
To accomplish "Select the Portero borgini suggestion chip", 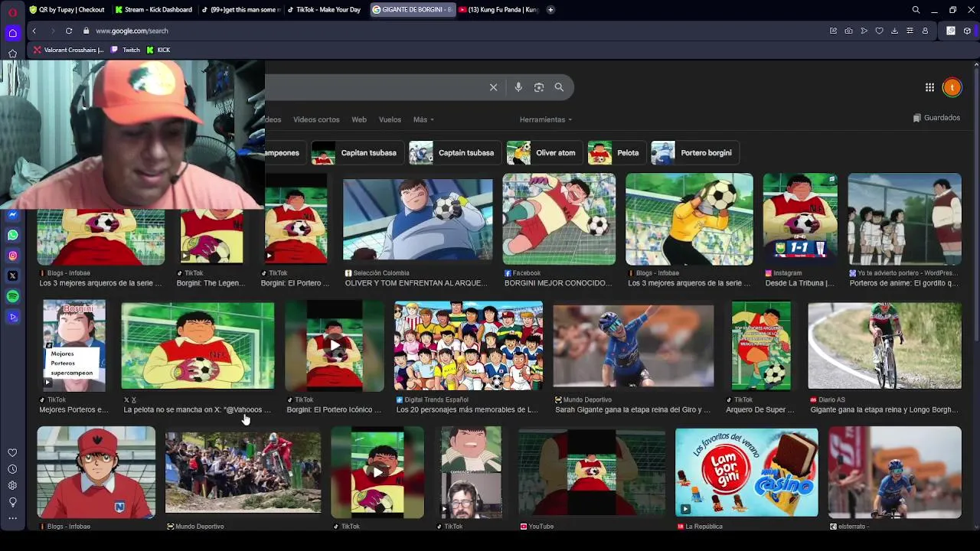I will (694, 152).
